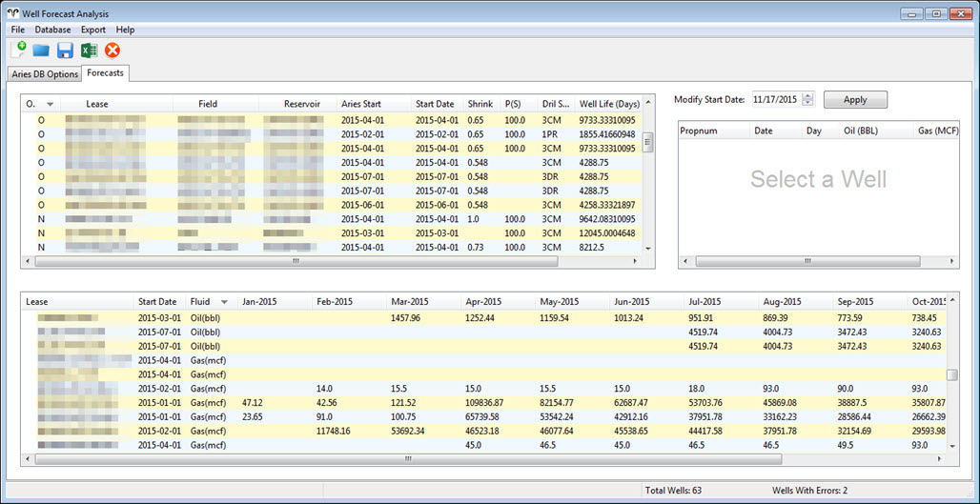Click the Field column header
The image size is (980, 504).
click(x=208, y=104)
